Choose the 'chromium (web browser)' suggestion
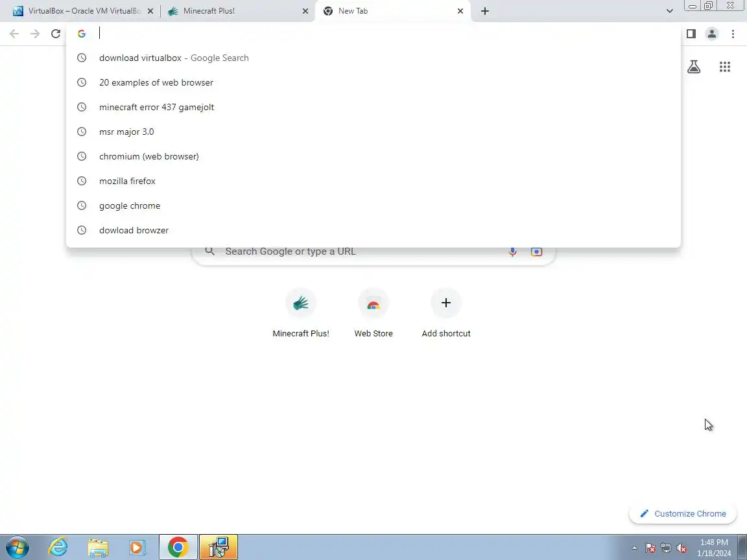747x560 pixels. pyautogui.click(x=373, y=156)
